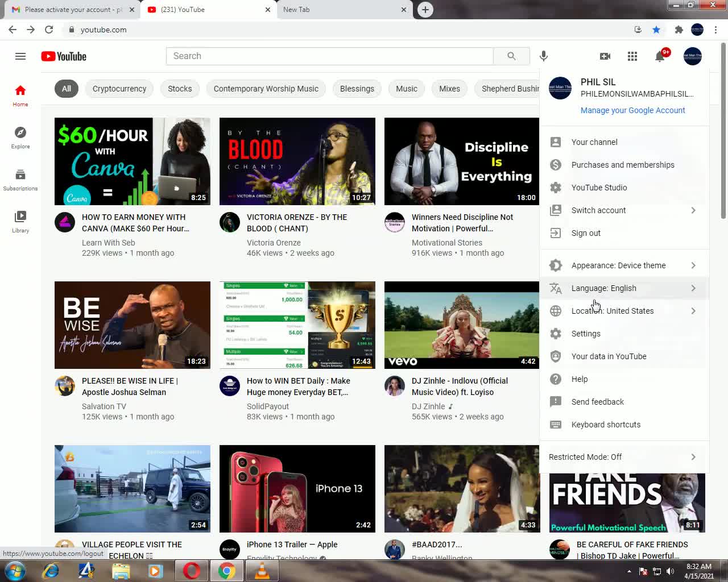Expand Language: English submenu

coord(624,288)
